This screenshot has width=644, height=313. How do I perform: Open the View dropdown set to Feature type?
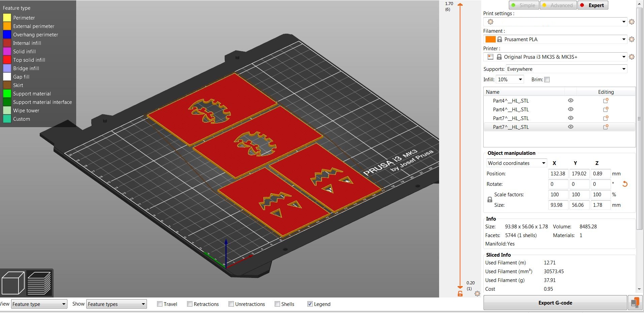39,304
